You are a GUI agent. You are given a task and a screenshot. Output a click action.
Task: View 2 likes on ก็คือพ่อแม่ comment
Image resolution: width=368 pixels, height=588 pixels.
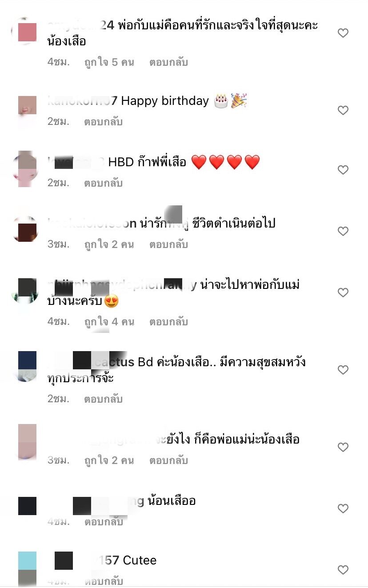point(109,460)
